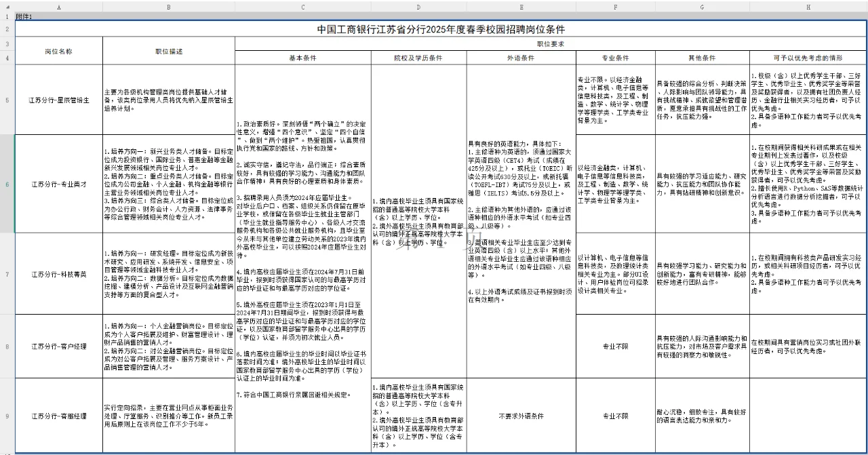Click the 星辰管培生 other-conditions cell starting 具备较强的综合分析
This screenshot has height=455, width=868.
click(702, 100)
